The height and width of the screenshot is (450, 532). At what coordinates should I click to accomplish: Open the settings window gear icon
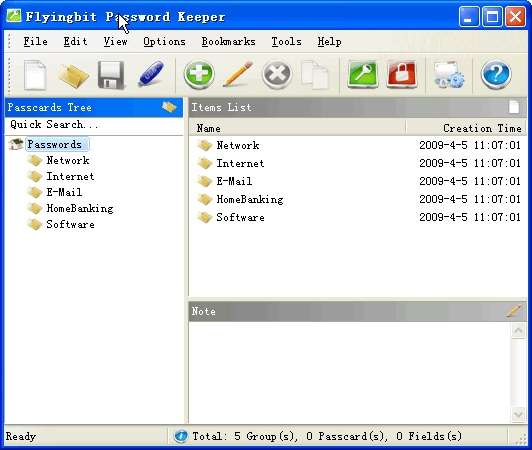point(449,75)
